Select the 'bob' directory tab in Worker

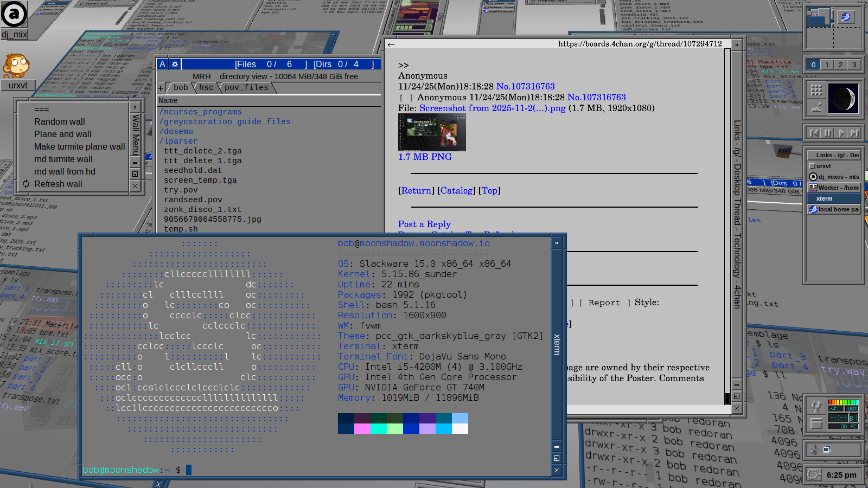point(181,88)
